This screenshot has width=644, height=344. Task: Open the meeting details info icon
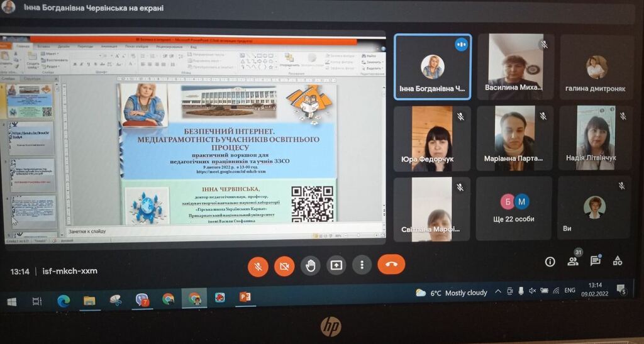550,262
